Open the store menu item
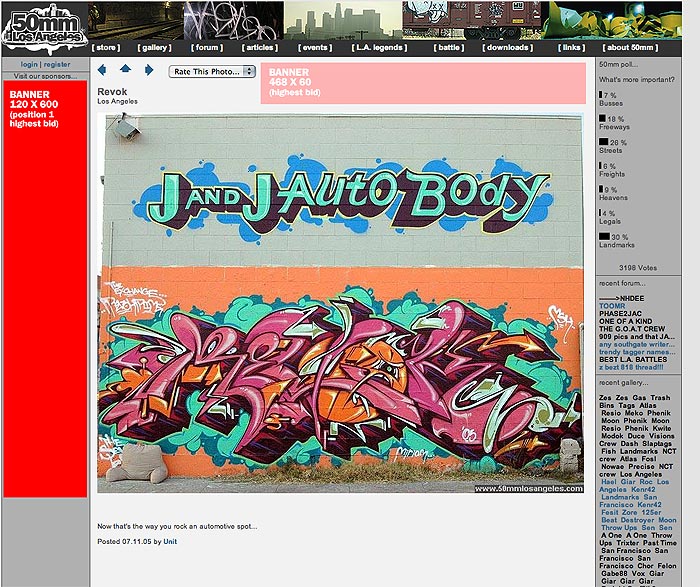 [x=106, y=47]
